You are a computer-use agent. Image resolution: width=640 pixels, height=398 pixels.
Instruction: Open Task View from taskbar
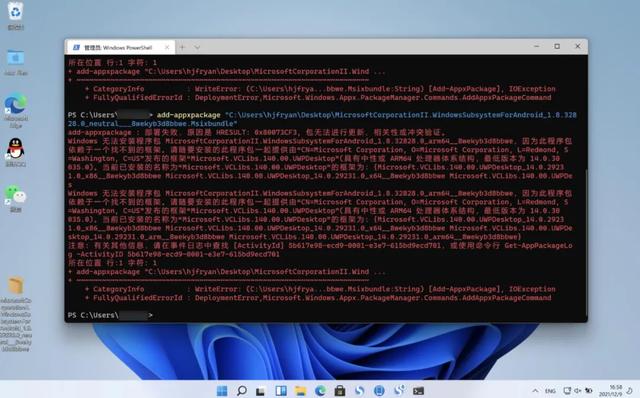click(x=261, y=391)
